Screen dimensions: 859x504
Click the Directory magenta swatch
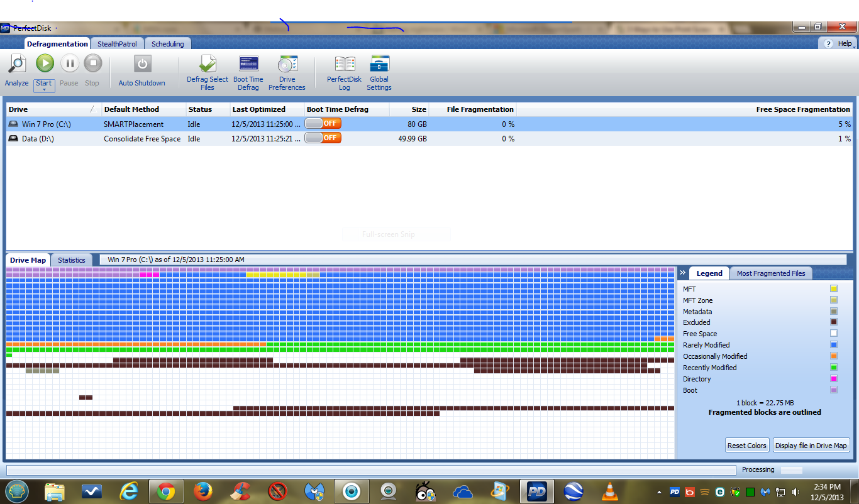coord(834,379)
